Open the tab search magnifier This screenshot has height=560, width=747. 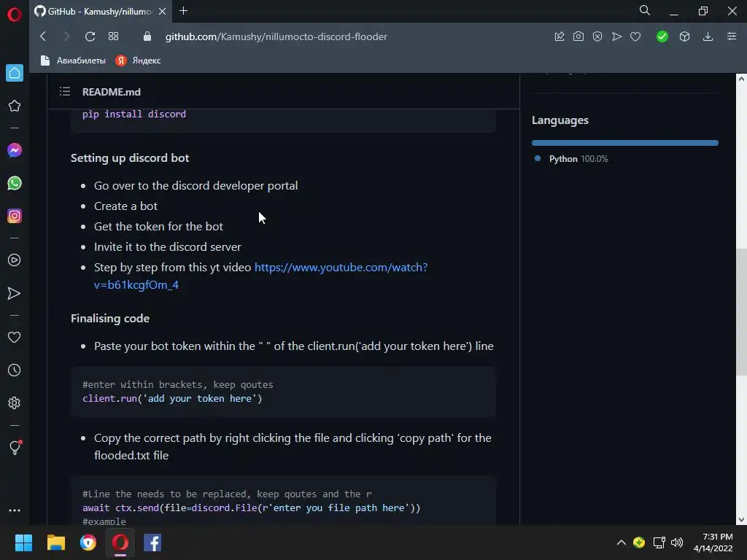click(645, 10)
